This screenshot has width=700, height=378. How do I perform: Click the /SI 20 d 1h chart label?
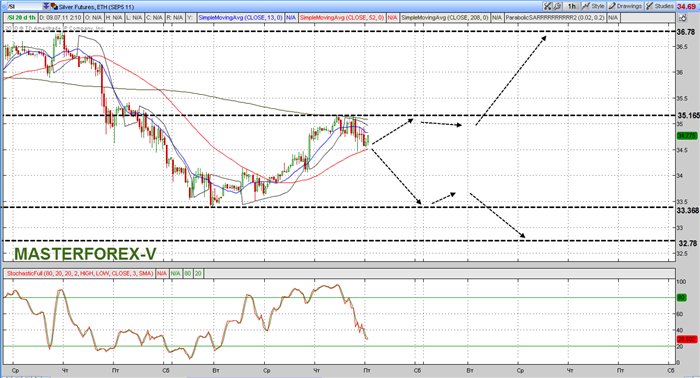point(21,17)
